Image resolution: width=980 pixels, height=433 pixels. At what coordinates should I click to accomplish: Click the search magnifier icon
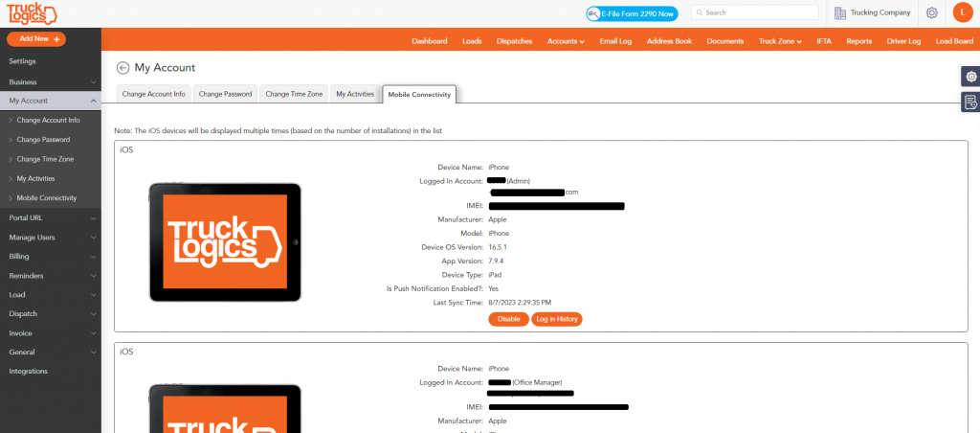pos(700,12)
